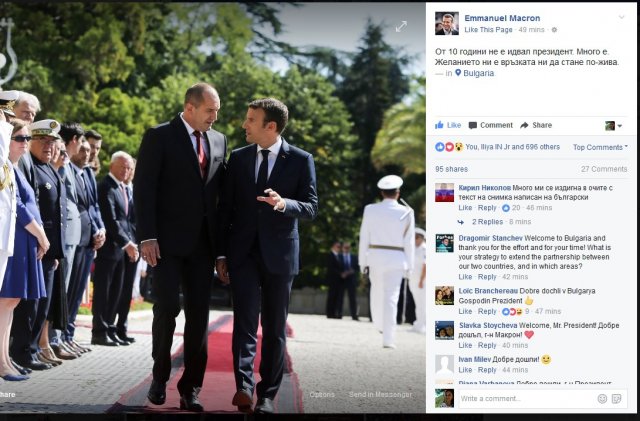Open the profile selector dropdown beside Share
The width and height of the screenshot is (640, 421).
613,125
